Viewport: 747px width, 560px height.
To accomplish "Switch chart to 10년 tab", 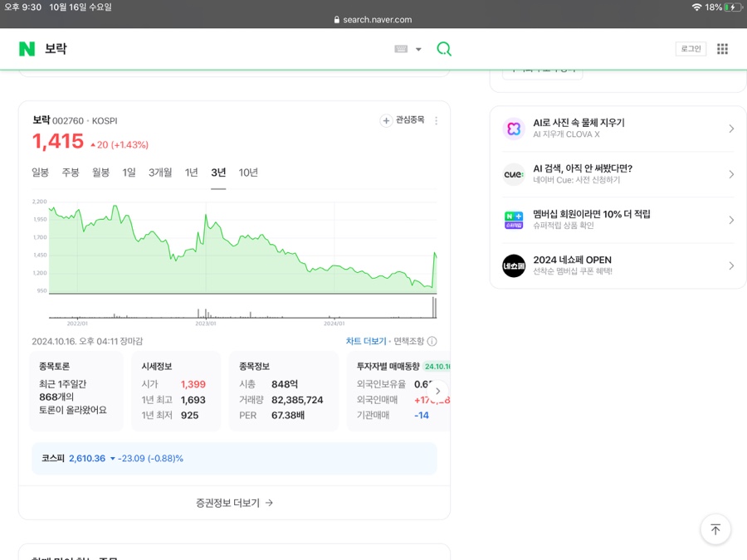I will click(248, 173).
